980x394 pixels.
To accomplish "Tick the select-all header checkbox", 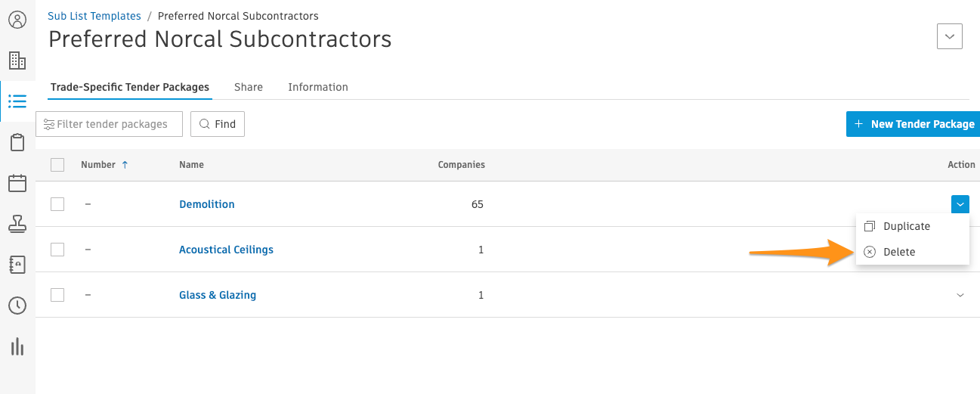I will click(x=57, y=165).
